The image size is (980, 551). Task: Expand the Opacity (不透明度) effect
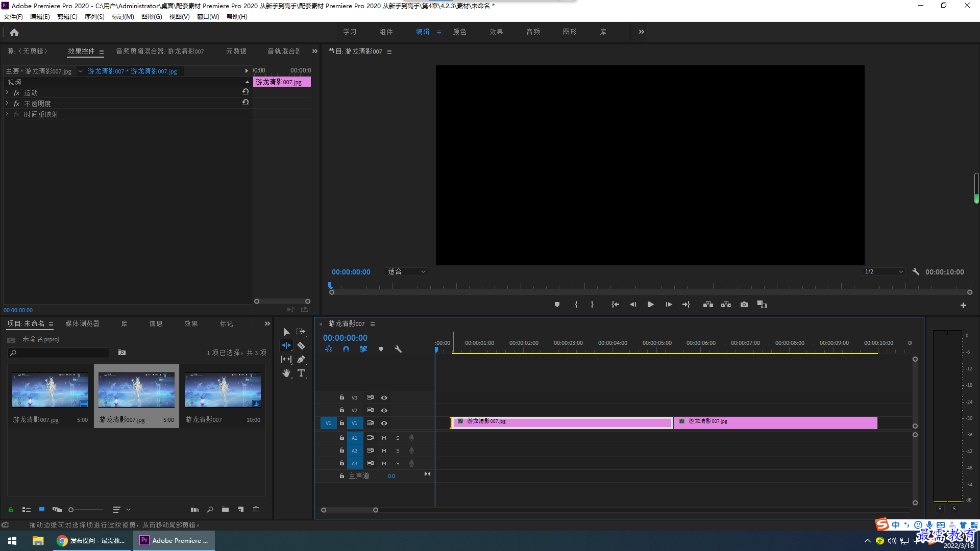coord(7,103)
